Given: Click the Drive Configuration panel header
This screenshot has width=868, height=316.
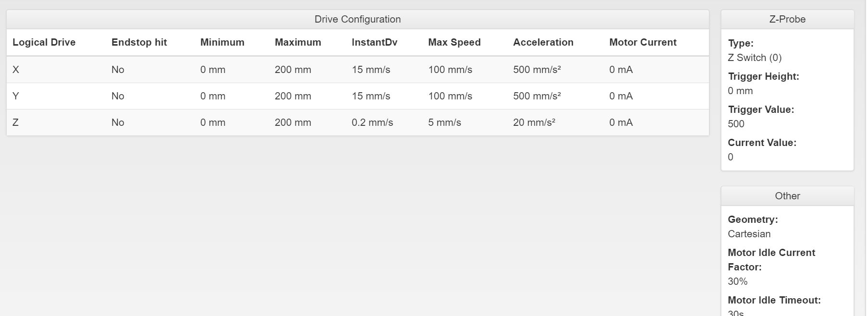Looking at the screenshot, I should (x=358, y=19).
